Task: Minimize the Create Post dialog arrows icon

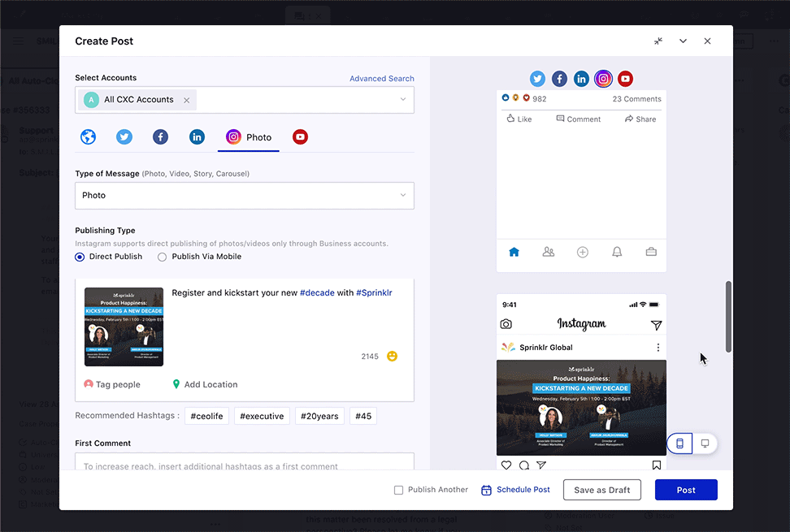Action: coord(658,41)
